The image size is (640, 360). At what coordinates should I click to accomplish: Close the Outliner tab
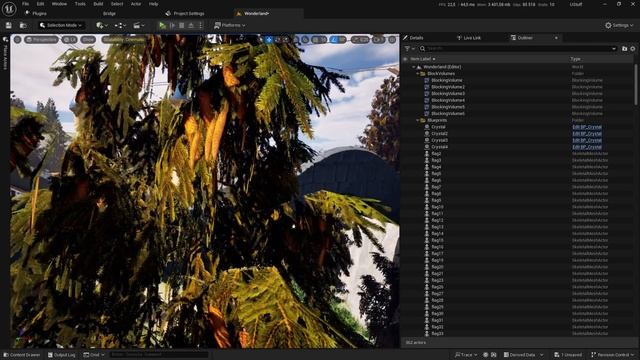point(556,38)
